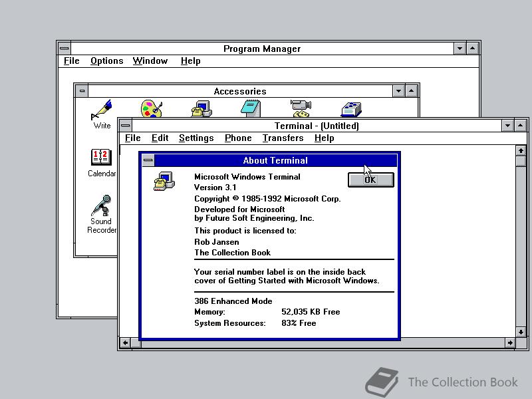This screenshot has height=399, width=532.
Task: Click the 'Version 3.1' text
Action: click(215, 188)
